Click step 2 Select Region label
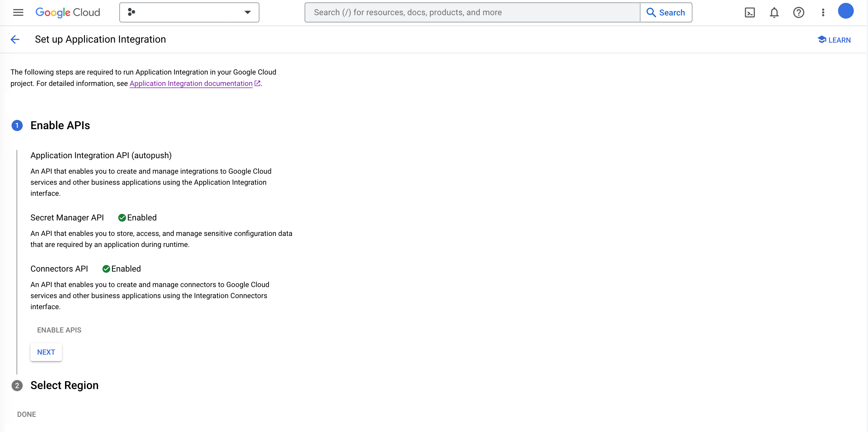 (x=65, y=386)
